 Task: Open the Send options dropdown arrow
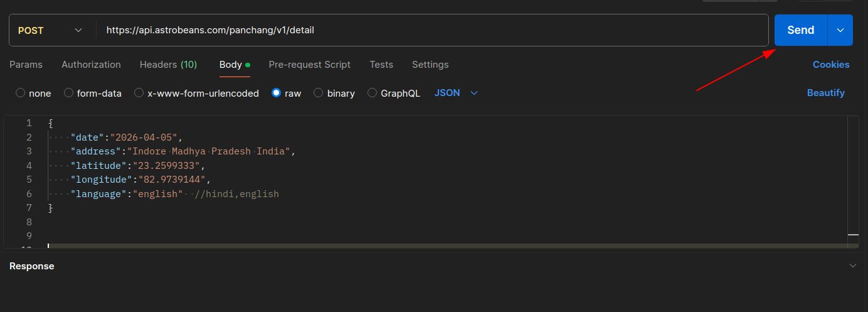(840, 30)
